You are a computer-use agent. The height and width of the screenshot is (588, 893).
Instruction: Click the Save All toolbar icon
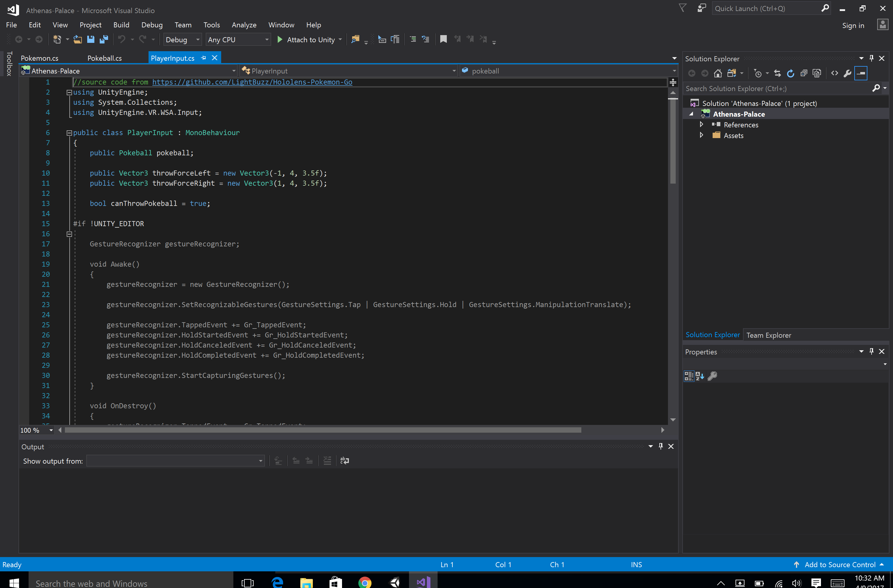coord(104,39)
